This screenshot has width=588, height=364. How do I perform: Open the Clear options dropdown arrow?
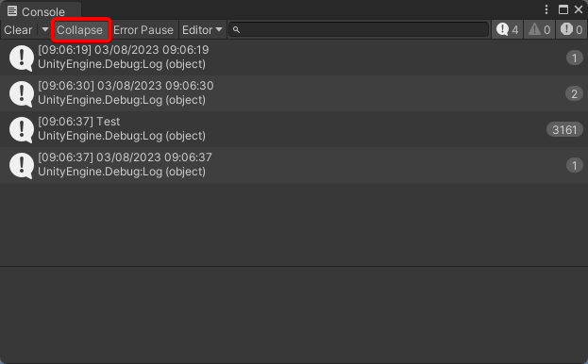45,29
